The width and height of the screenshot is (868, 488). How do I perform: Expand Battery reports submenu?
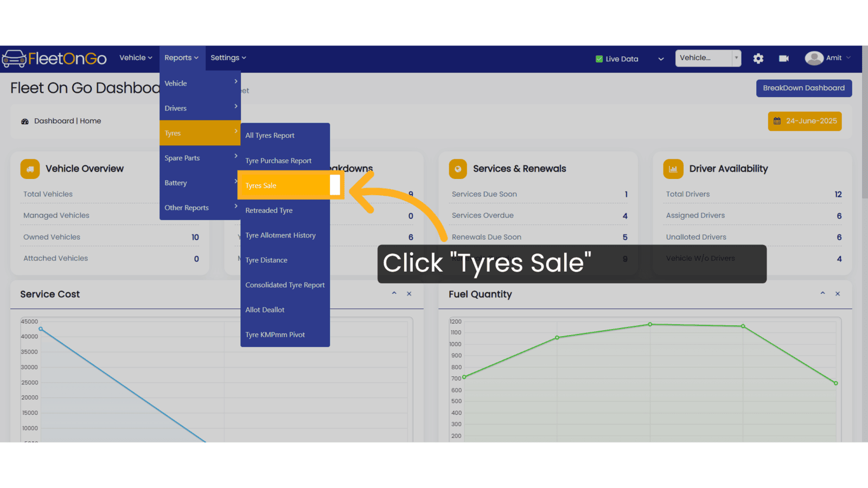200,183
